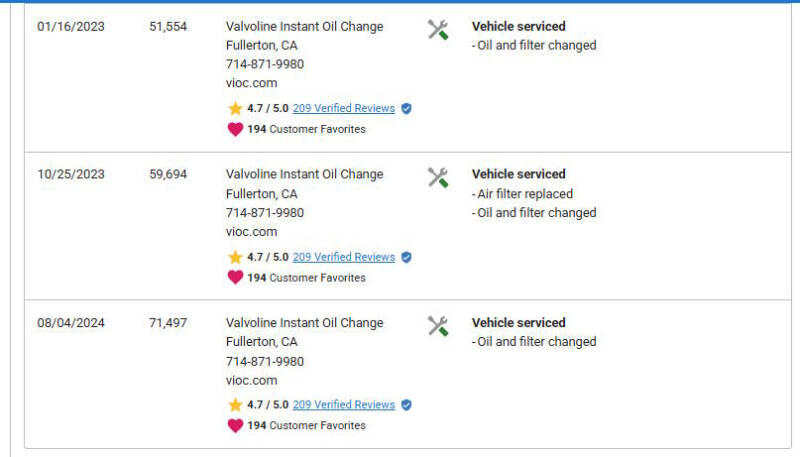800x457 pixels.
Task: Click vioc.com website in the 08/04/2024 entry
Action: pyautogui.click(x=251, y=380)
